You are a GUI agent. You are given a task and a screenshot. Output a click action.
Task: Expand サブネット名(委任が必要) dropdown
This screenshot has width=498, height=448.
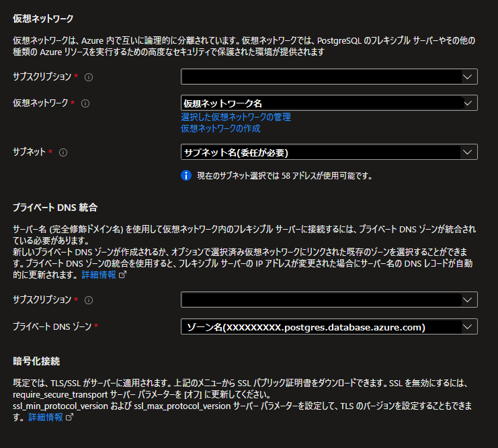coord(329,152)
